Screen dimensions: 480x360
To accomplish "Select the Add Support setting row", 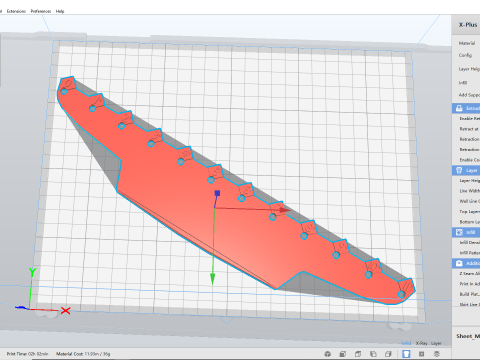I will coord(469,95).
